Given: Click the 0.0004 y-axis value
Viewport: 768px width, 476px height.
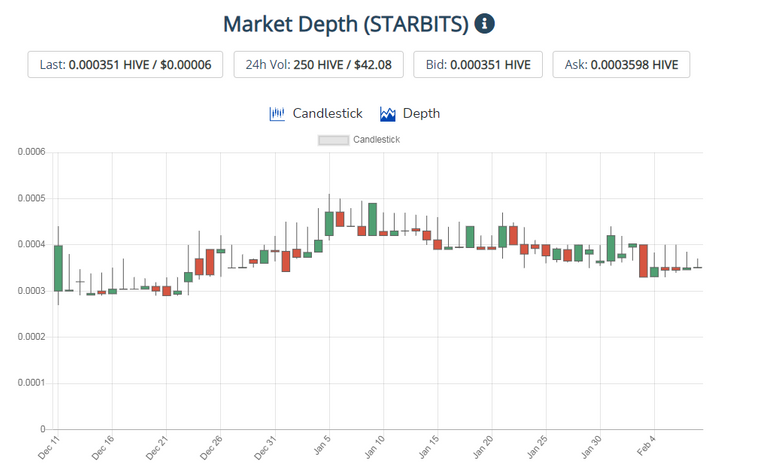Looking at the screenshot, I should 31,244.
